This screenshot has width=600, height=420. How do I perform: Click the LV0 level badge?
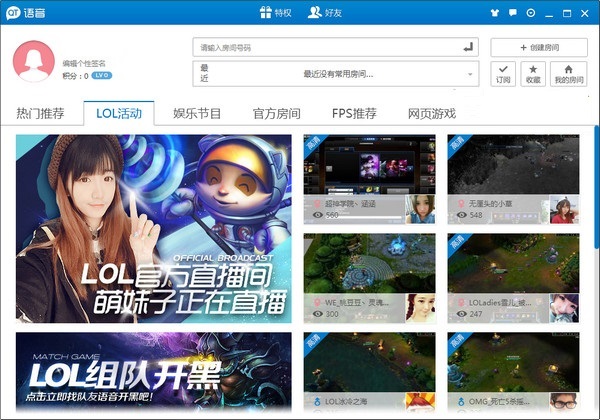tap(101, 75)
